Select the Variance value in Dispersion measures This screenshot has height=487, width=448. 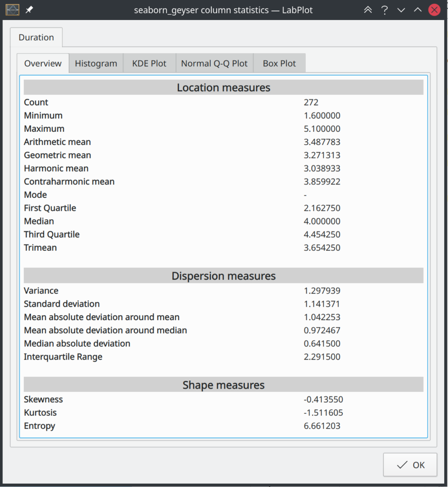point(321,291)
